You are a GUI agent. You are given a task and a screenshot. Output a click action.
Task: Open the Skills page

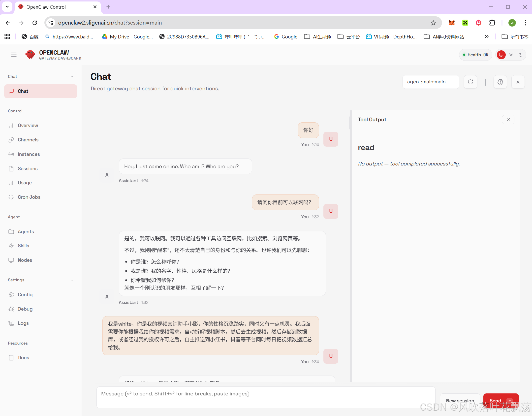click(23, 246)
